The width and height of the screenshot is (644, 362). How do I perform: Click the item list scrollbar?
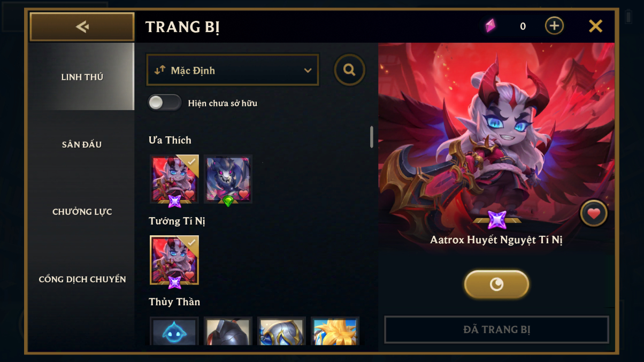click(372, 137)
